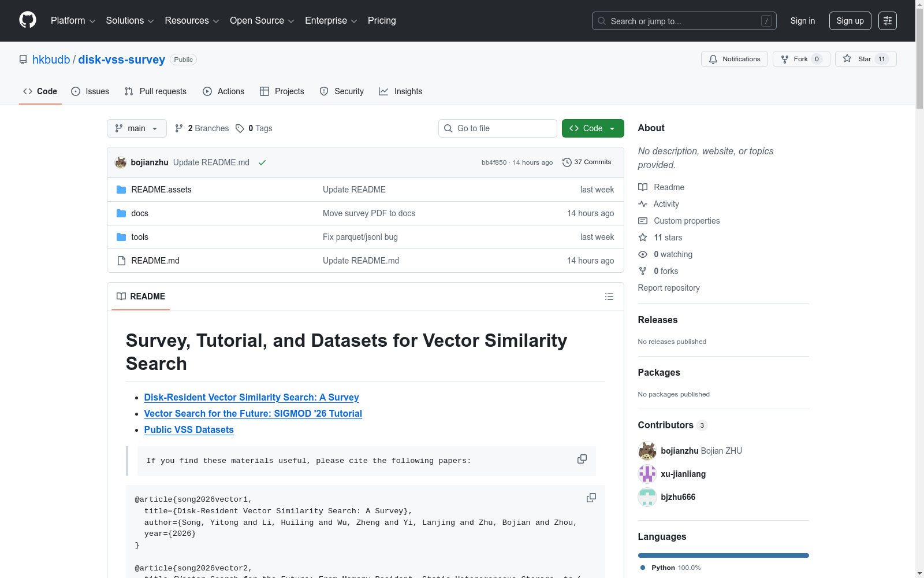The width and height of the screenshot is (924, 578).
Task: Expand the Enterprise menu
Action: pos(331,21)
